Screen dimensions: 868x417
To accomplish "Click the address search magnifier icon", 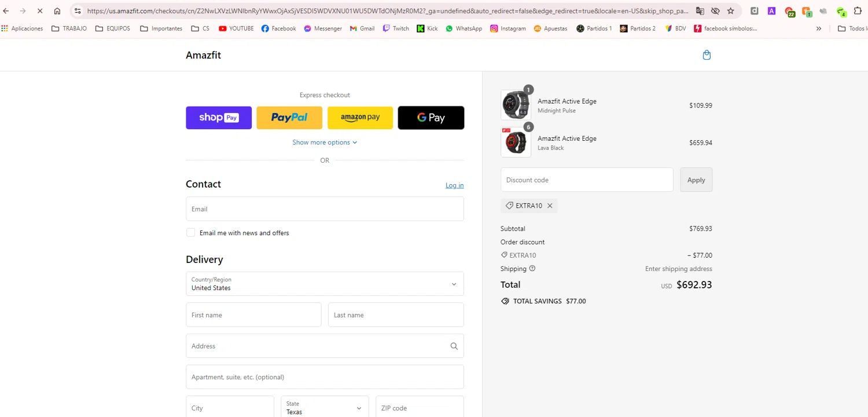I will 454,346.
